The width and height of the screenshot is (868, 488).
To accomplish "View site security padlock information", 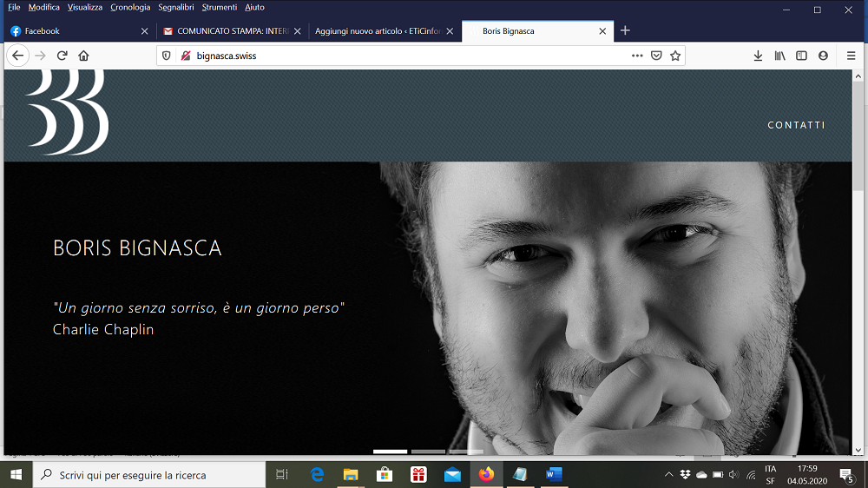I will point(186,56).
